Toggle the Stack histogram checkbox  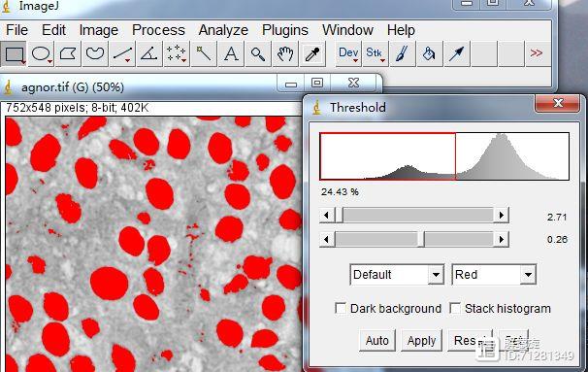pyautogui.click(x=455, y=309)
